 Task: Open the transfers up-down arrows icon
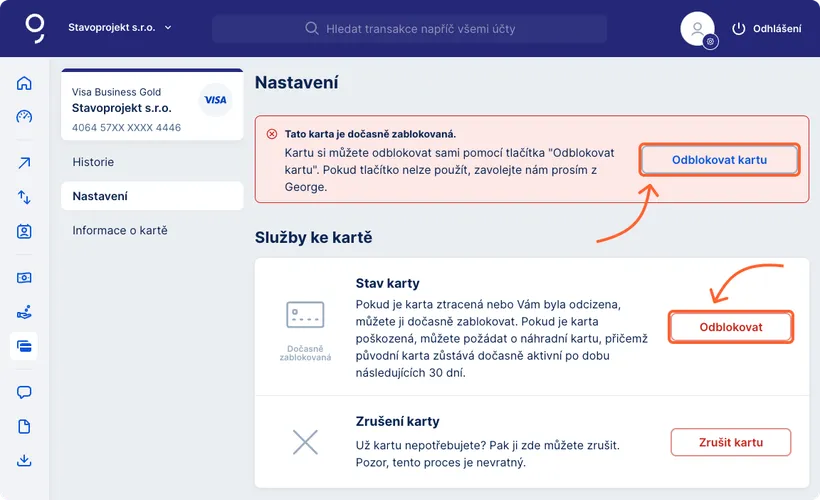click(x=24, y=197)
